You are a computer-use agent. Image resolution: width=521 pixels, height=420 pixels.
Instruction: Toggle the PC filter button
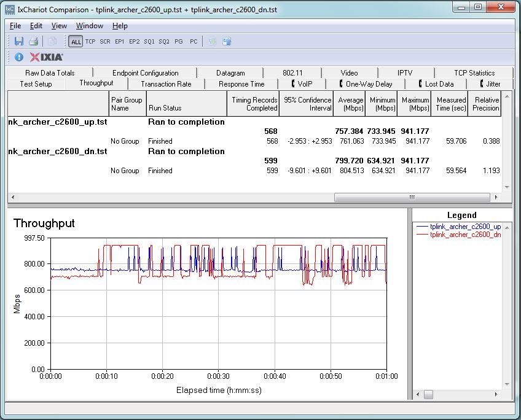pyautogui.click(x=194, y=42)
